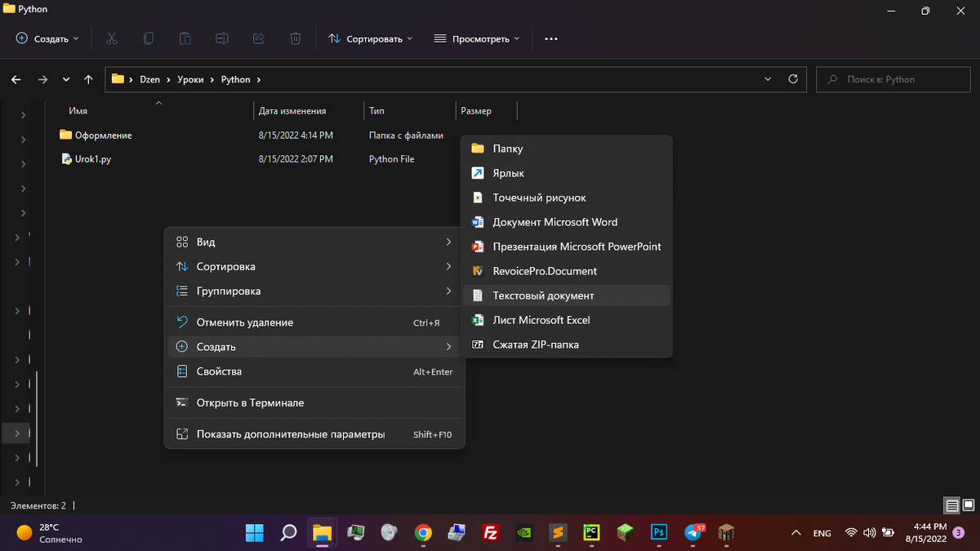Open PyCharm from the taskbar

click(592, 533)
